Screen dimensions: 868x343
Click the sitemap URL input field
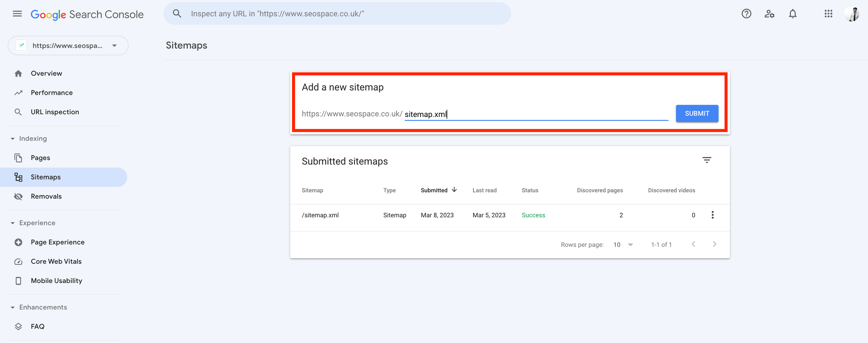(x=536, y=114)
